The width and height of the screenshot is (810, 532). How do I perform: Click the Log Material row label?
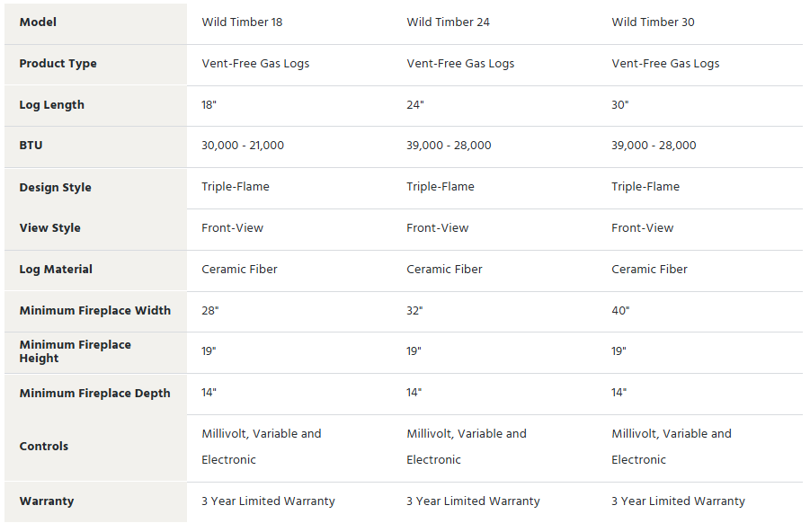[x=56, y=269]
